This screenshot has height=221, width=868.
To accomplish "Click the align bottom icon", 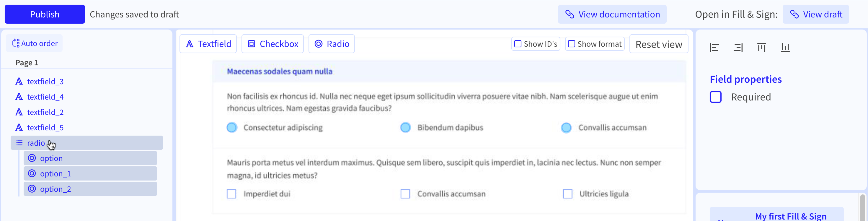I will 785,48.
